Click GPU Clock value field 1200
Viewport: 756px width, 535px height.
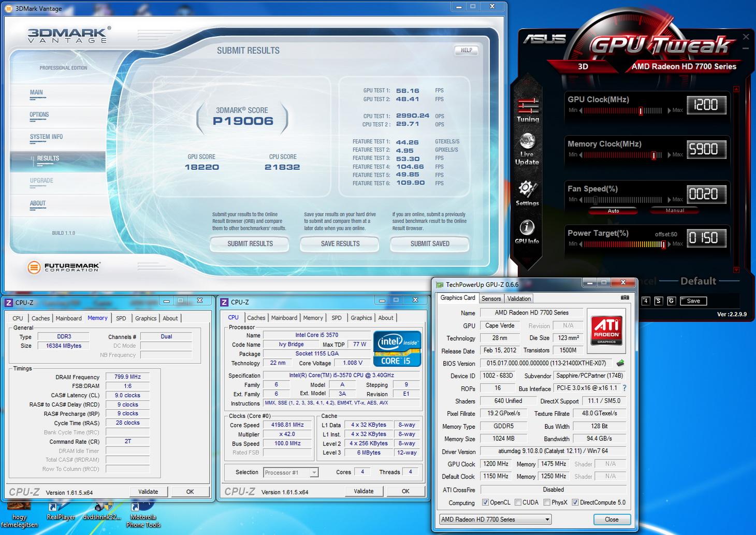pos(706,105)
